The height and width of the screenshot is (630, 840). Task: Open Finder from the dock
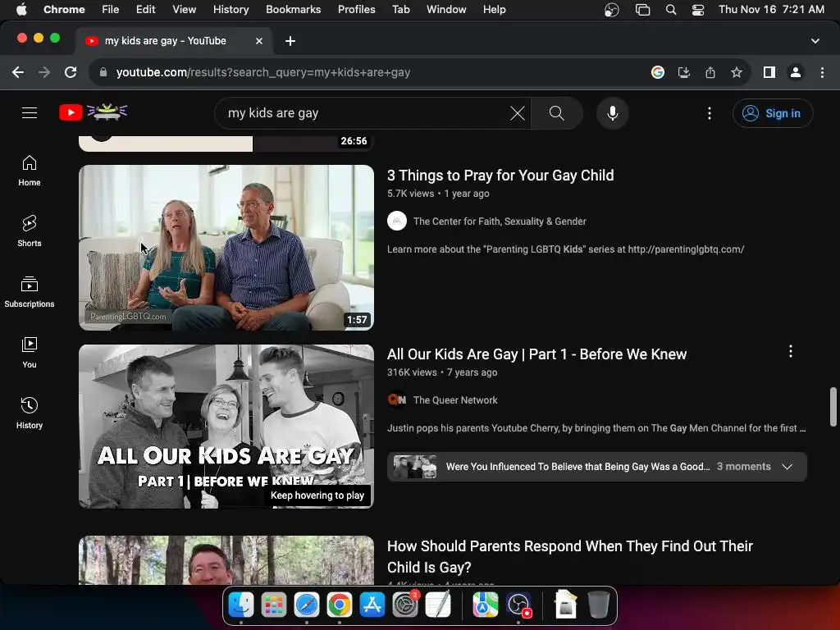241,605
